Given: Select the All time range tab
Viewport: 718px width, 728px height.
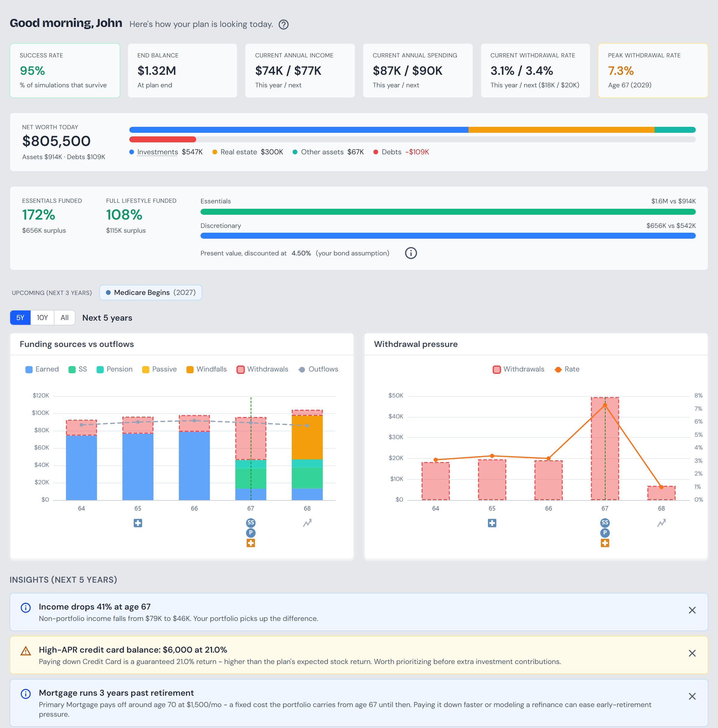Looking at the screenshot, I should pyautogui.click(x=64, y=318).
